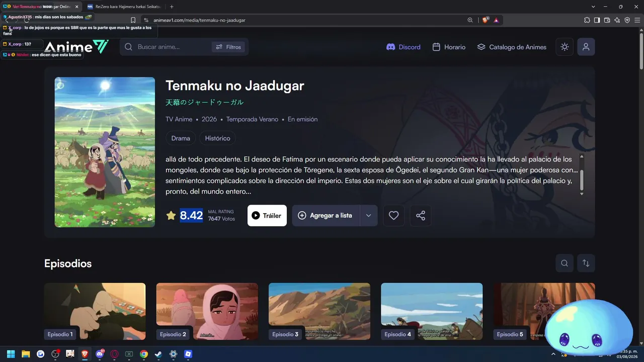Toggle the light/dark theme sun button
The width and height of the screenshot is (644, 362).
pos(565,47)
